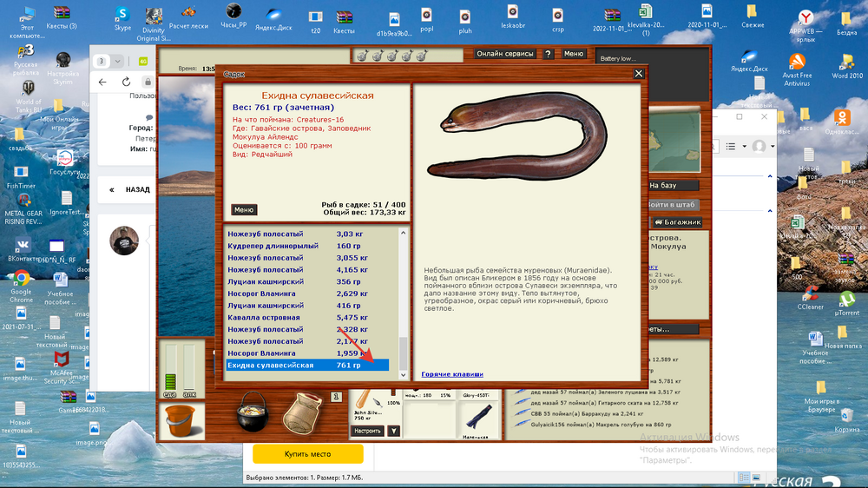The image size is (868, 488).
Task: Go back in the browser window
Action: click(102, 82)
